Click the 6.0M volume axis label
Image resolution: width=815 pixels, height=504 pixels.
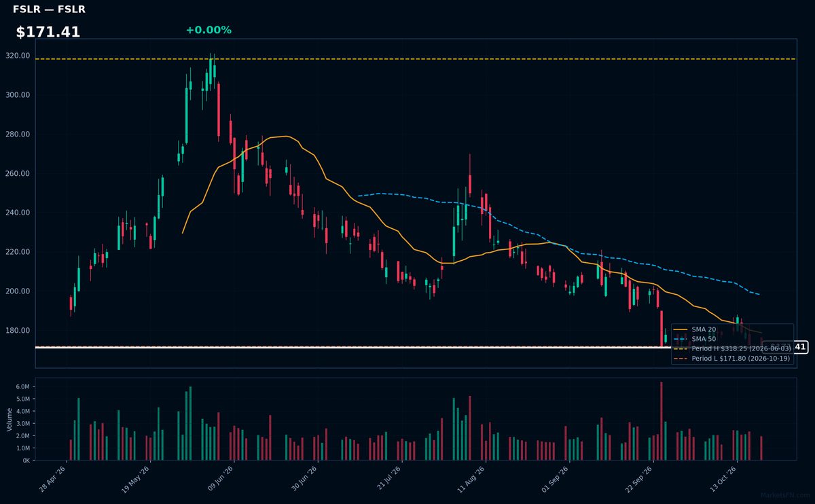tap(23, 386)
